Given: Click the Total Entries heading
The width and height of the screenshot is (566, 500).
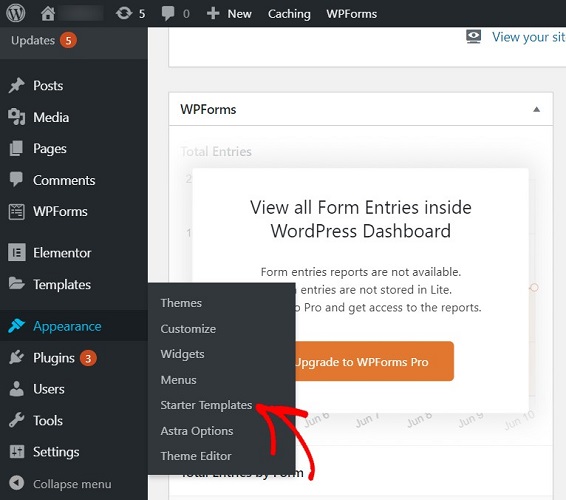Looking at the screenshot, I should pos(216,152).
